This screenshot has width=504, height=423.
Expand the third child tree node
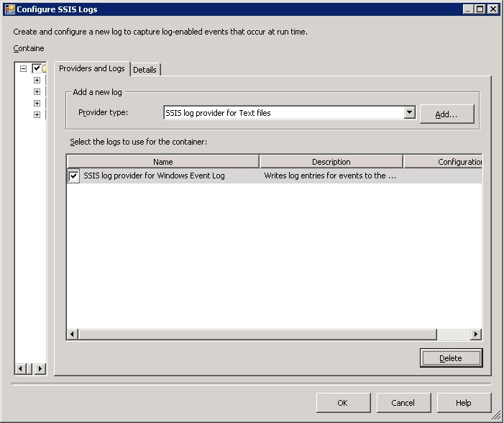click(37, 104)
